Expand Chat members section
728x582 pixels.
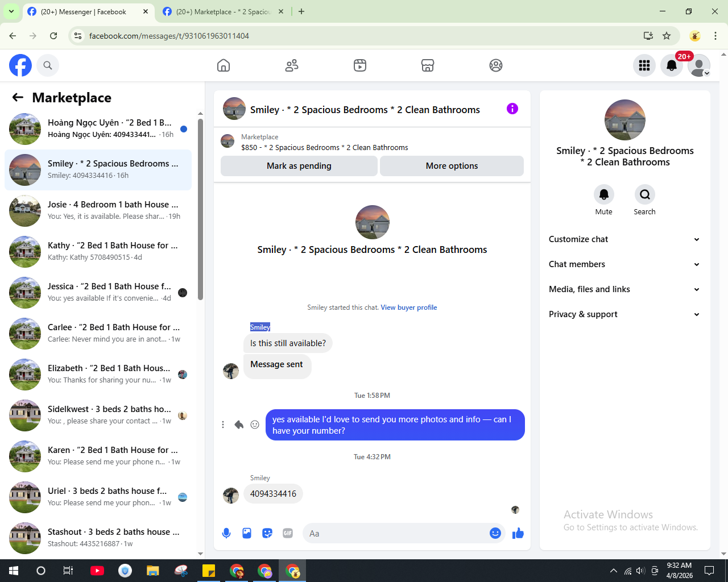(624, 264)
